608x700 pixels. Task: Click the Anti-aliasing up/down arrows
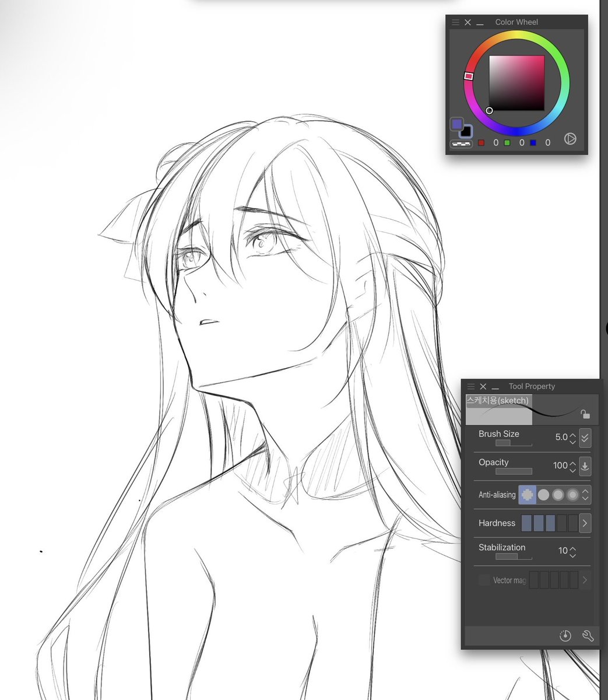coord(586,495)
